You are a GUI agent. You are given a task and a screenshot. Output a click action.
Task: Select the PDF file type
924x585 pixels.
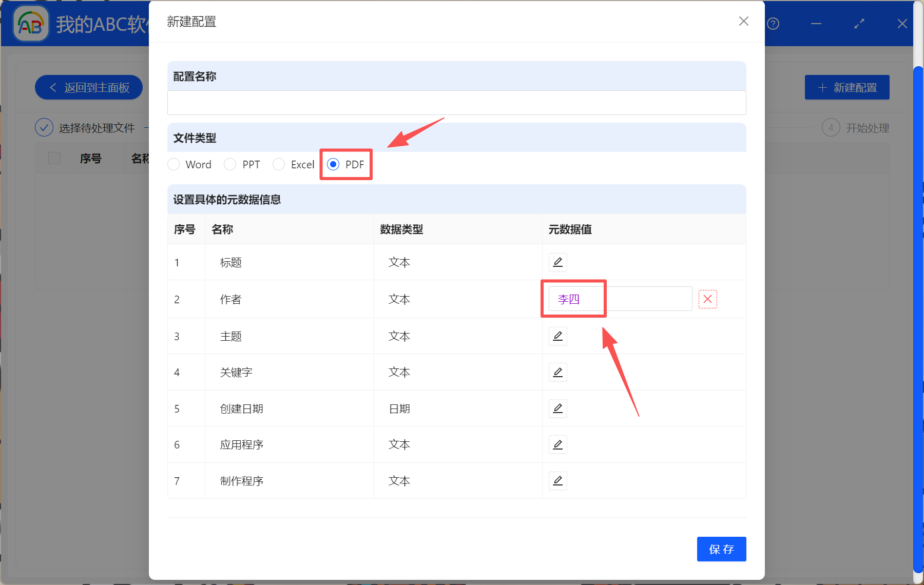333,164
